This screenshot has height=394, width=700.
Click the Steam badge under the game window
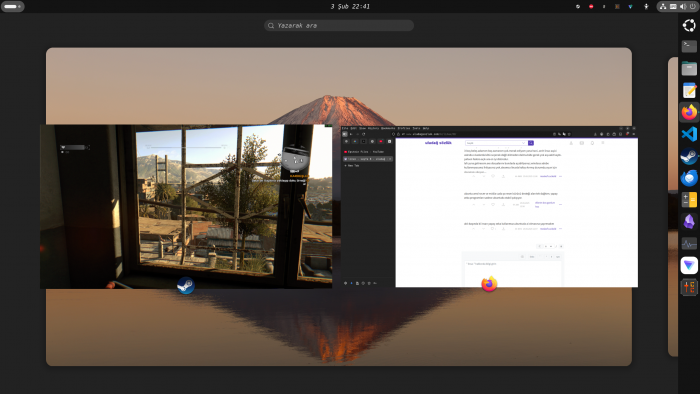click(185, 285)
